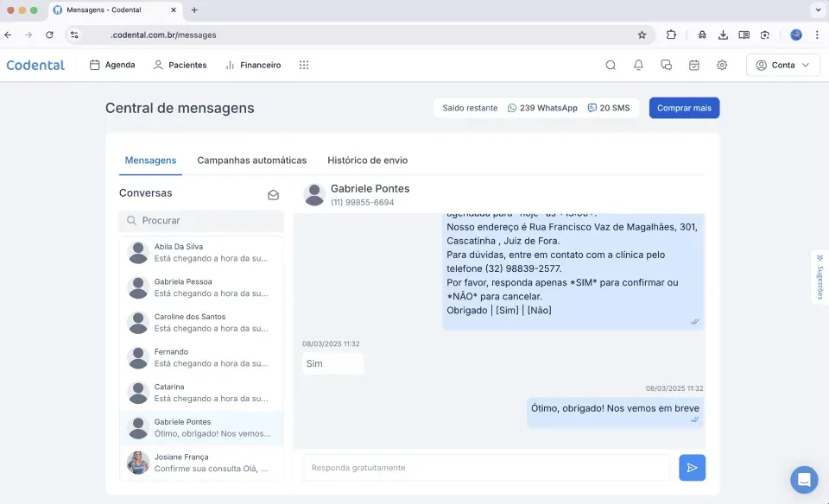Screen dimensions: 829x504
Task: Open settings gear icon
Action: click(722, 65)
